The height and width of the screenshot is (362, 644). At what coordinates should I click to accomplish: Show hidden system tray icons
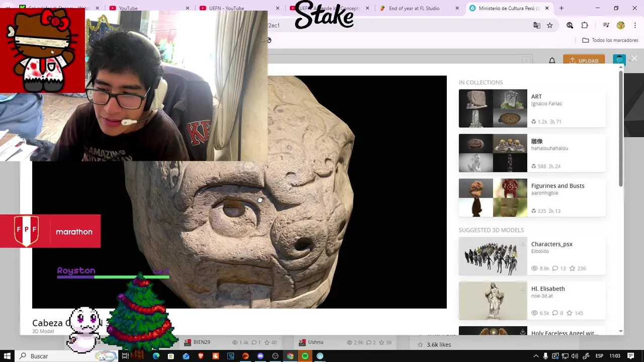click(535, 356)
